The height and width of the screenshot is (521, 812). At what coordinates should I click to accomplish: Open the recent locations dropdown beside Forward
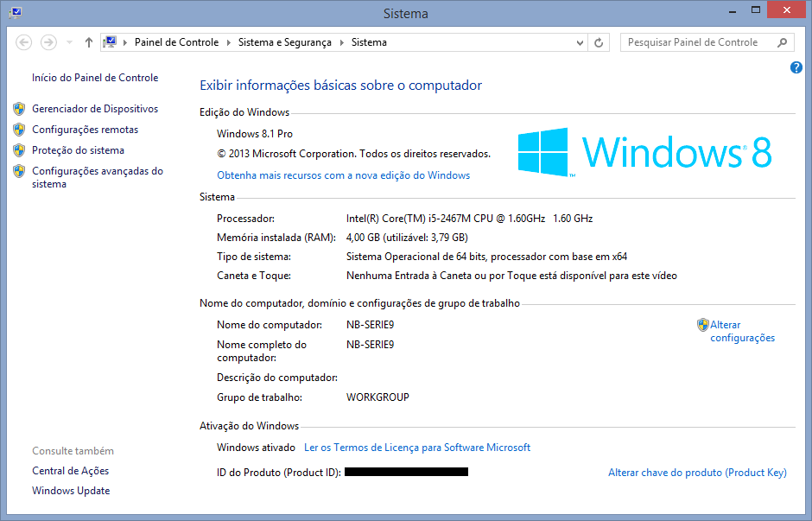(68, 41)
